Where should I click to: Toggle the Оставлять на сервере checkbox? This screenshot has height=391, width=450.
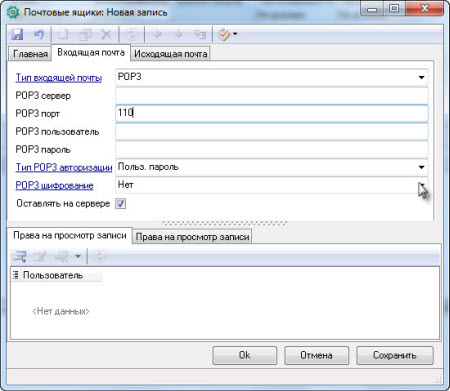coord(121,203)
